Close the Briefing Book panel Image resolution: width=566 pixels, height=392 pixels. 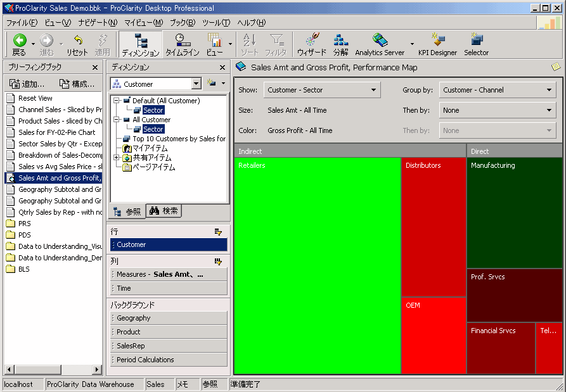pyautogui.click(x=95, y=67)
